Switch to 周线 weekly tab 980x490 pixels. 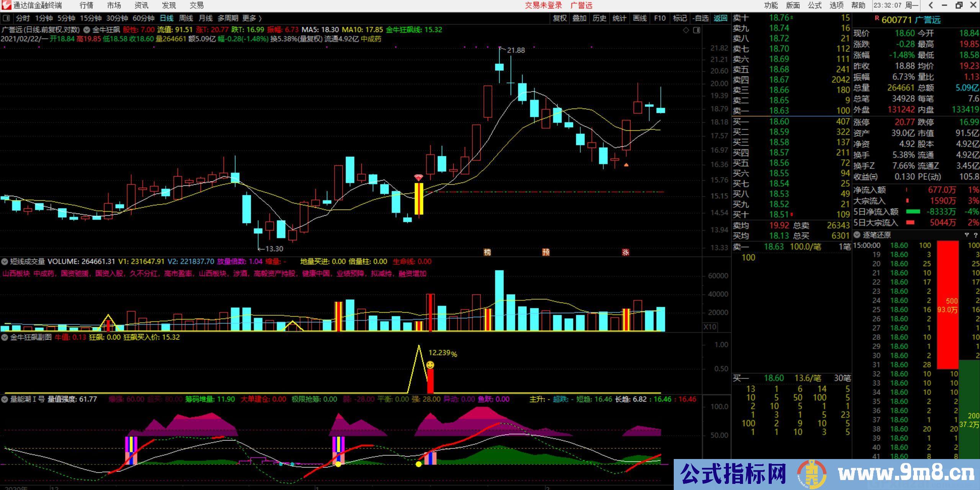186,18
